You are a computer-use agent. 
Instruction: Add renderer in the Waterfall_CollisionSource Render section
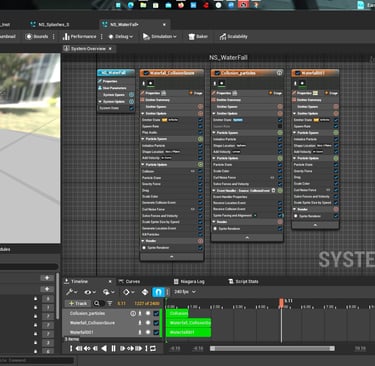200,241
